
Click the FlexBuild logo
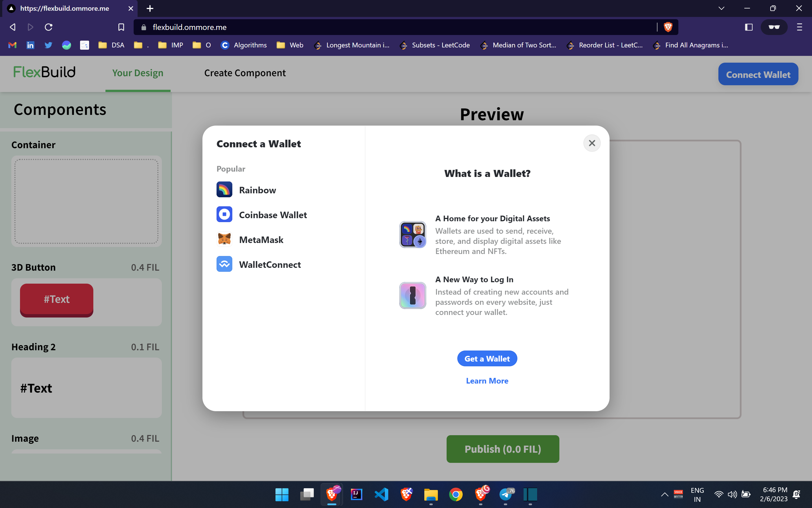point(44,72)
